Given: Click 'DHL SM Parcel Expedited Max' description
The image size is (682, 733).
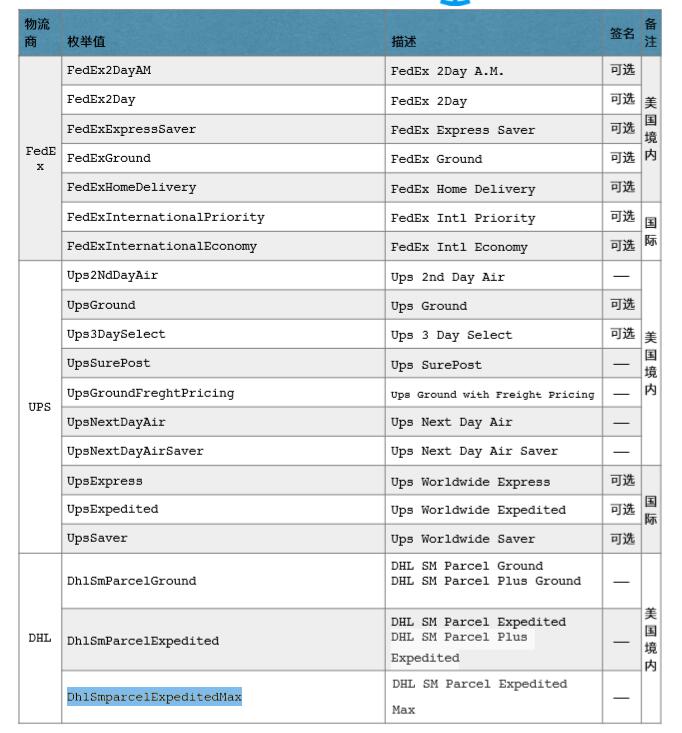Looking at the screenshot, I should tap(480, 697).
